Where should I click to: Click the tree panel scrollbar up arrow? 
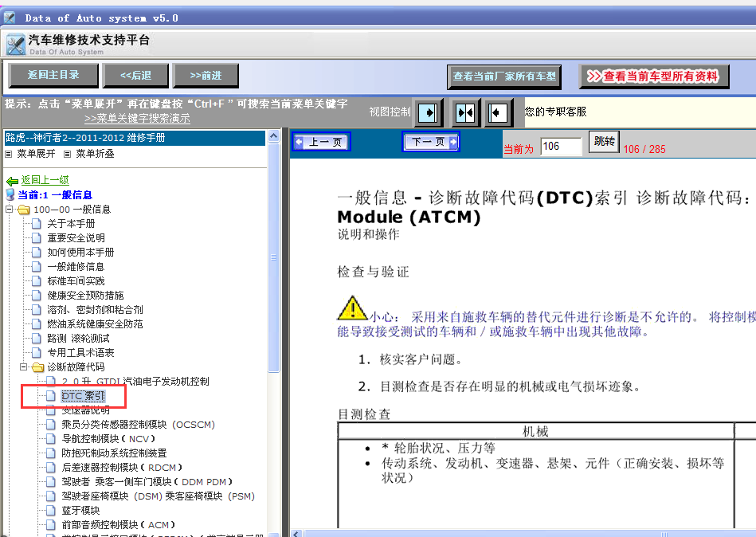pyautogui.click(x=273, y=136)
